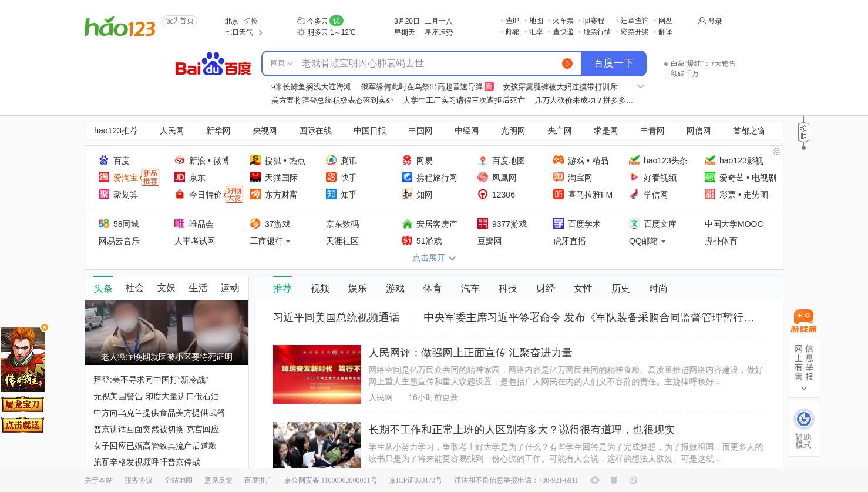
Task: Switch city with 切换
Action: (251, 21)
